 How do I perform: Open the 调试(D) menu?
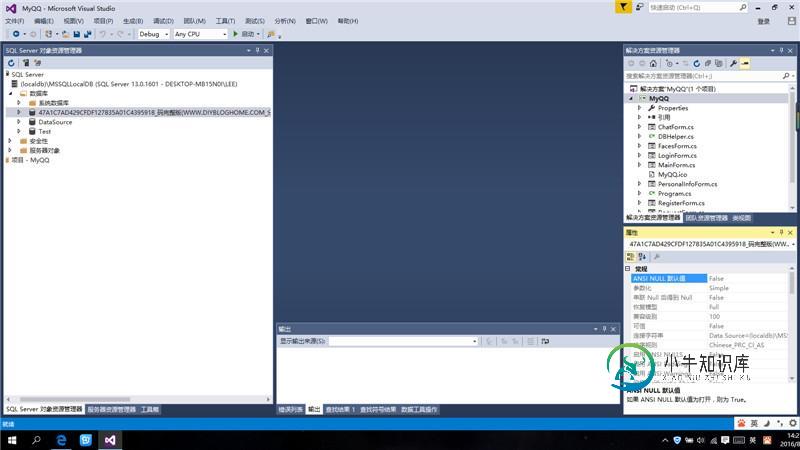(163, 21)
